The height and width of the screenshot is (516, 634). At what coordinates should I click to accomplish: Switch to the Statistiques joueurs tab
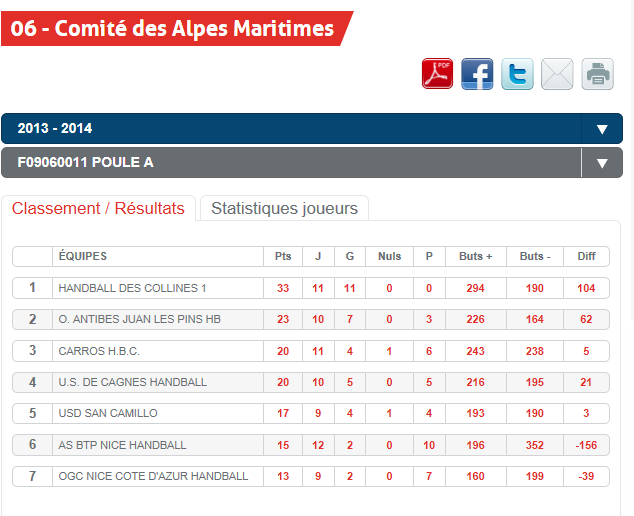pyautogui.click(x=284, y=208)
